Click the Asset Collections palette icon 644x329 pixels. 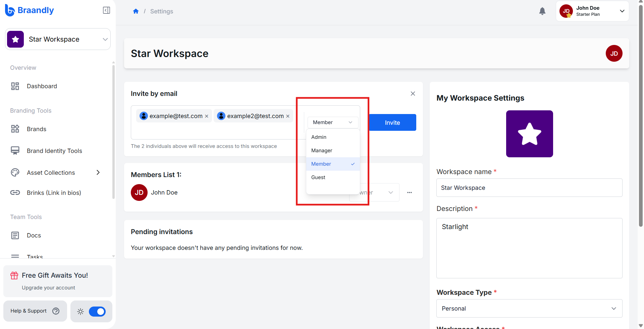[15, 172]
